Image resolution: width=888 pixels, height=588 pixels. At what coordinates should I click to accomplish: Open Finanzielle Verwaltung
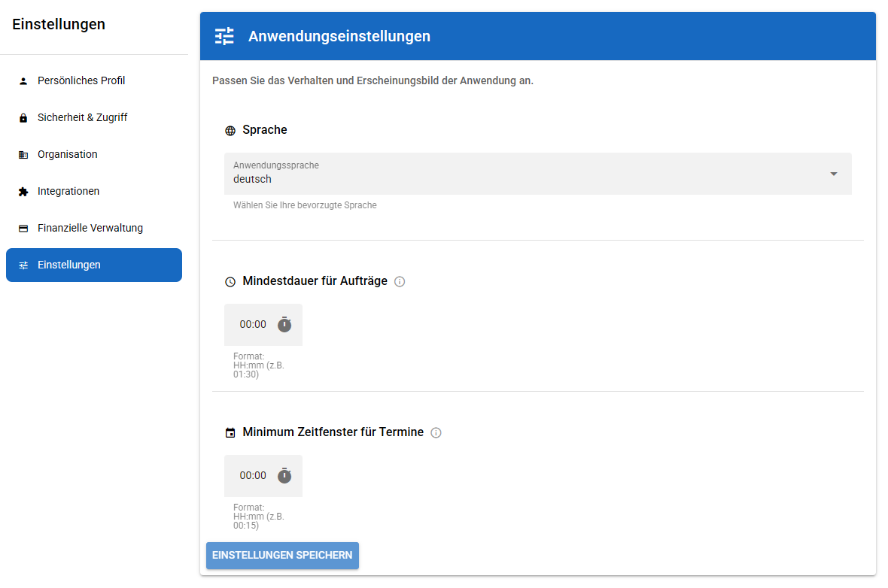(x=94, y=228)
